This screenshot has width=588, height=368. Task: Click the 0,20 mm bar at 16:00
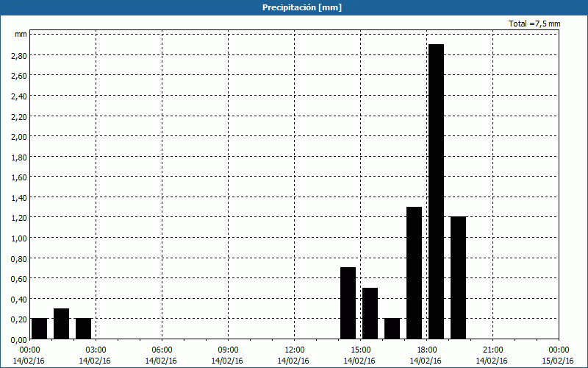tap(392, 328)
